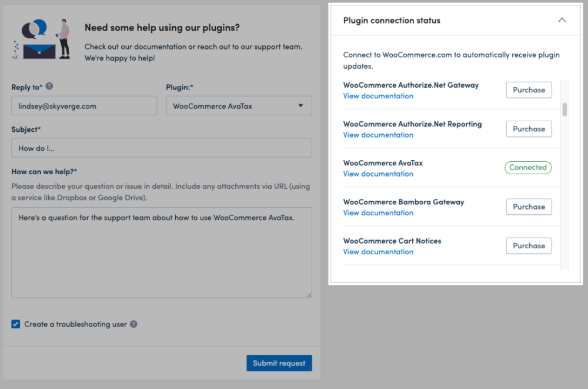View documentation for Bambora Gateway
This screenshot has height=389, width=588.
(x=378, y=213)
